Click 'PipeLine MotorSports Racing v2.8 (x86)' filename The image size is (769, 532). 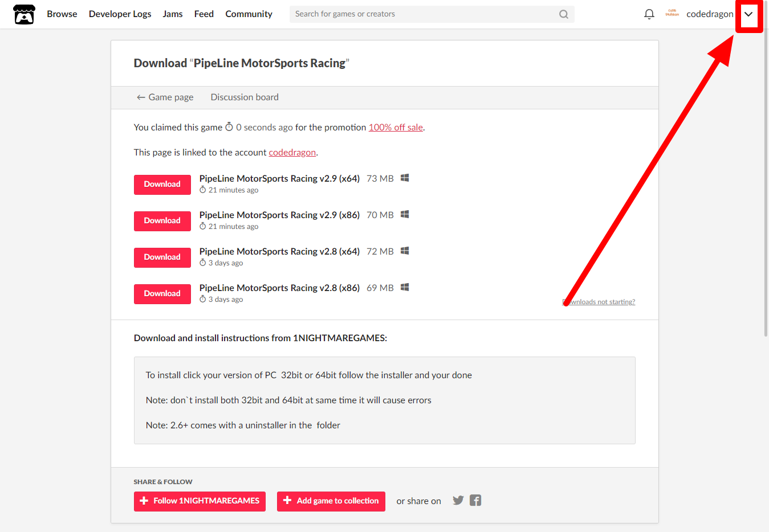pyautogui.click(x=279, y=288)
